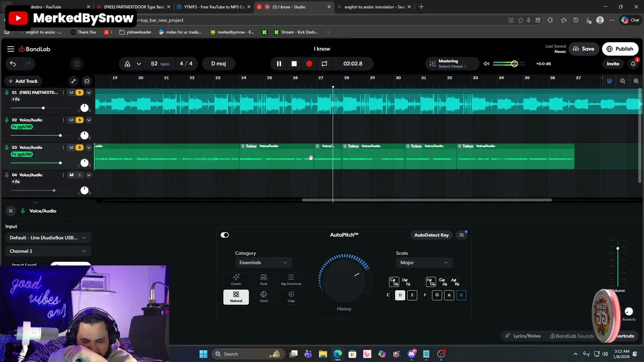
Task: Toggle the F# / Gb note key
Action: click(x=431, y=282)
